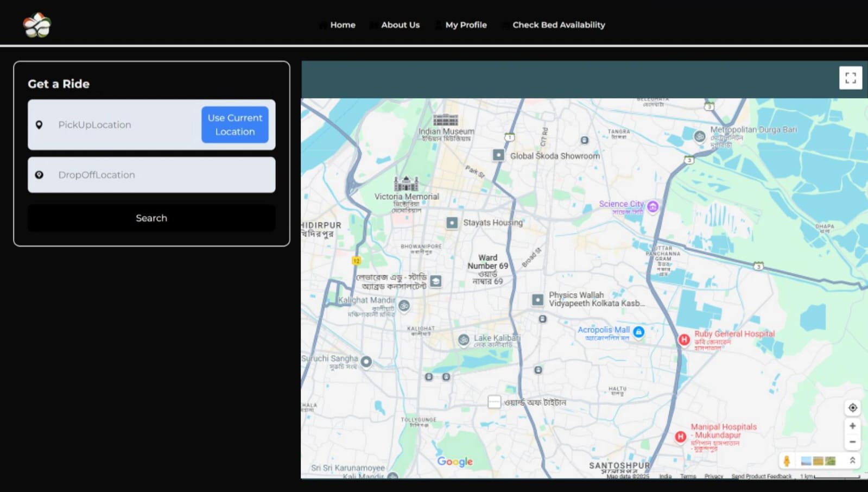Click the site logo in the header

coord(37,25)
